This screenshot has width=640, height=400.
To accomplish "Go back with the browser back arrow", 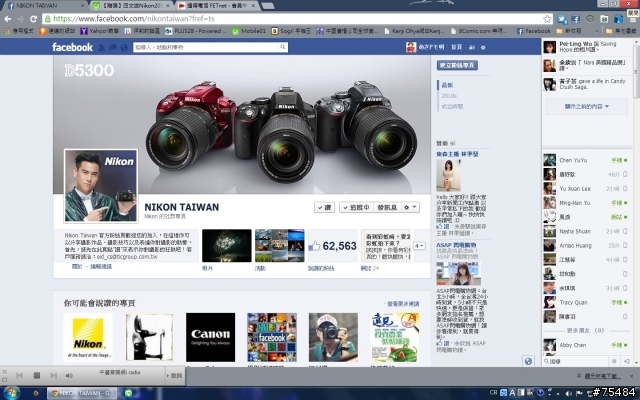I will [7, 19].
